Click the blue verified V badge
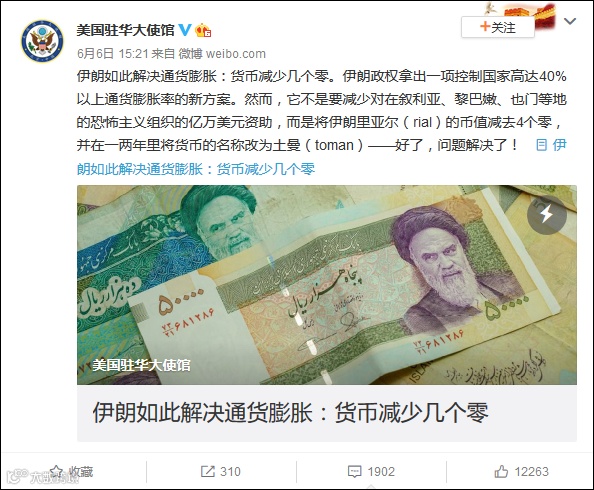594x490 pixels. coord(185,30)
